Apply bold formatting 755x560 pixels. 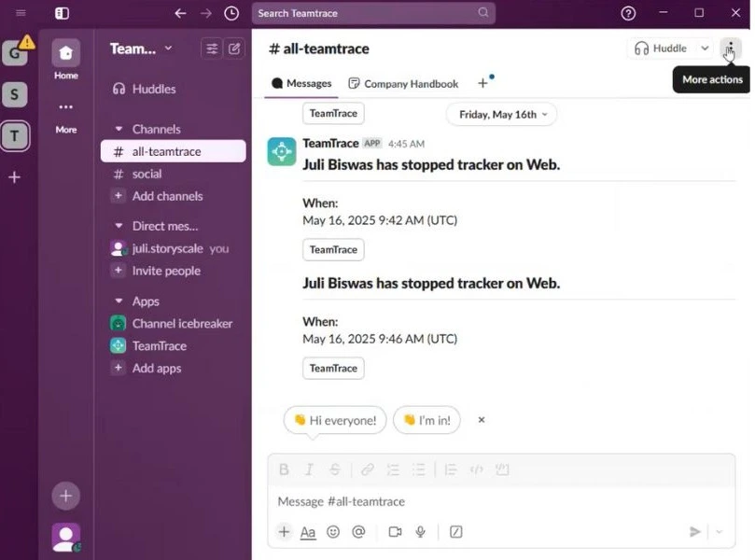[x=284, y=469]
